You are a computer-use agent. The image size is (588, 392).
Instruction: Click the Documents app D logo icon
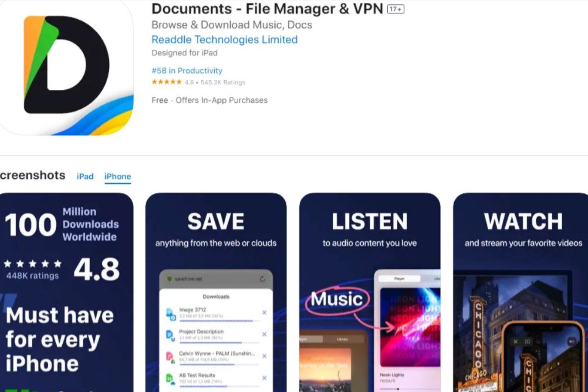[66, 68]
